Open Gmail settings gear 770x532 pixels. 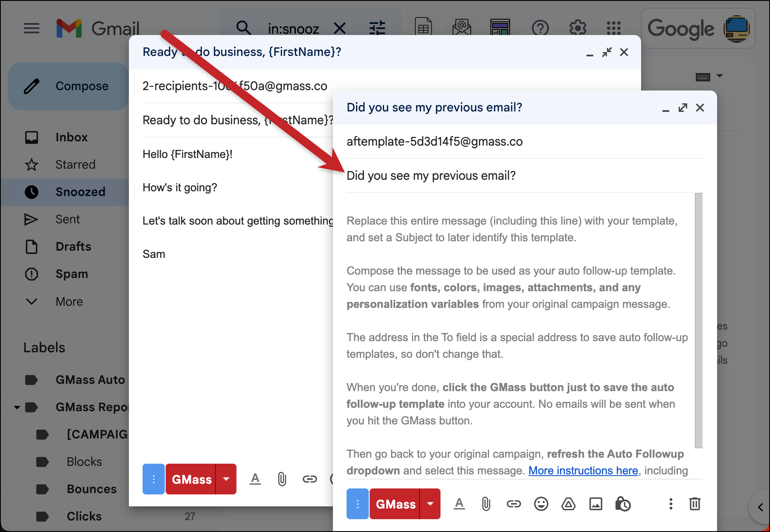(578, 28)
